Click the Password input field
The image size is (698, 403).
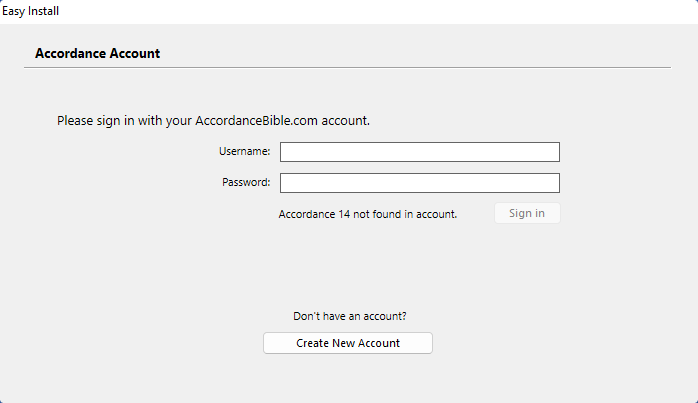click(x=419, y=183)
